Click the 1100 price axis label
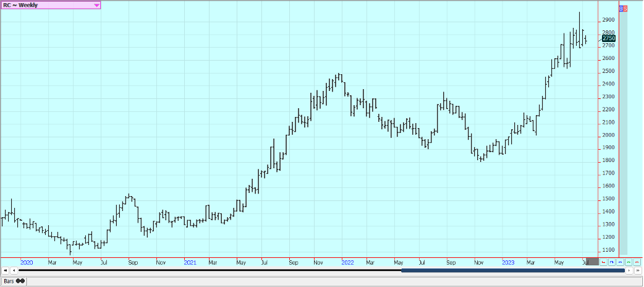 point(609,251)
